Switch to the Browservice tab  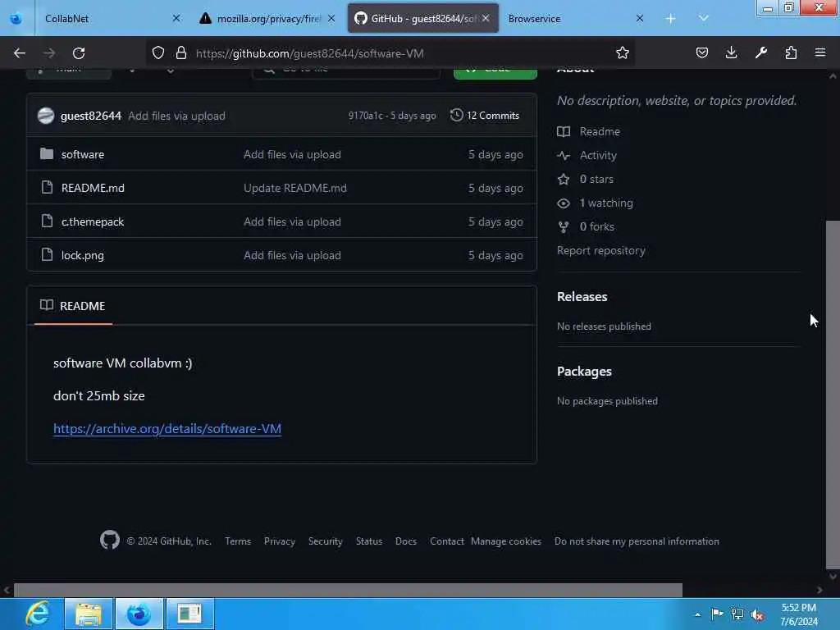576,19
